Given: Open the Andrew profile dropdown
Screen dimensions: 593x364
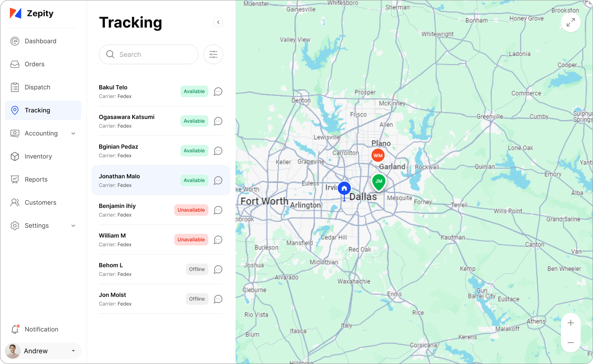Looking at the screenshot, I should pos(42,350).
